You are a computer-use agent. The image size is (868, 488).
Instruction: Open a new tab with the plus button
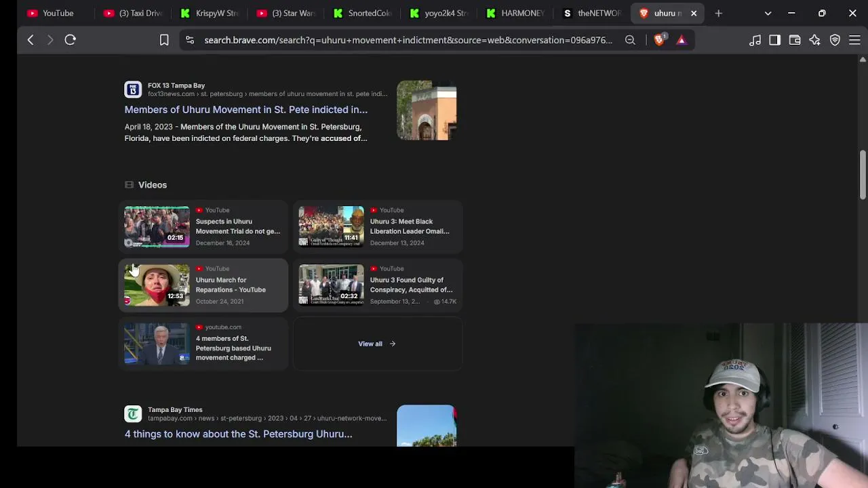[719, 13]
